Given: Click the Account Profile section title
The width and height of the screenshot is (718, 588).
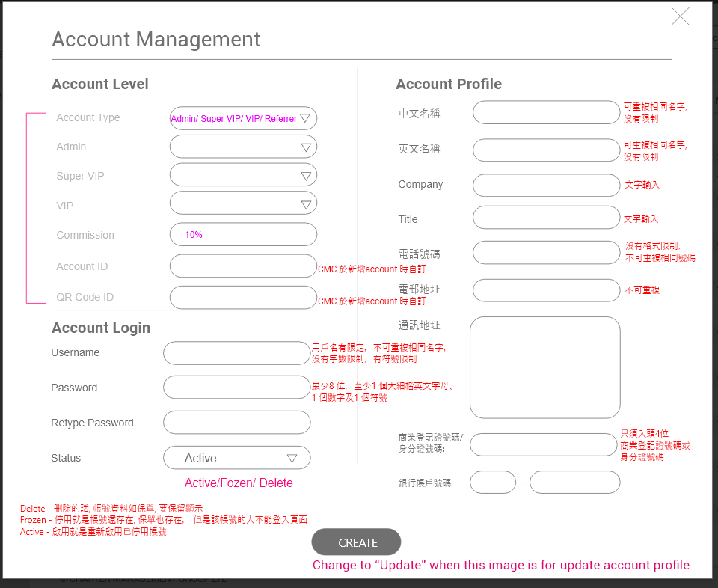Looking at the screenshot, I should [449, 84].
